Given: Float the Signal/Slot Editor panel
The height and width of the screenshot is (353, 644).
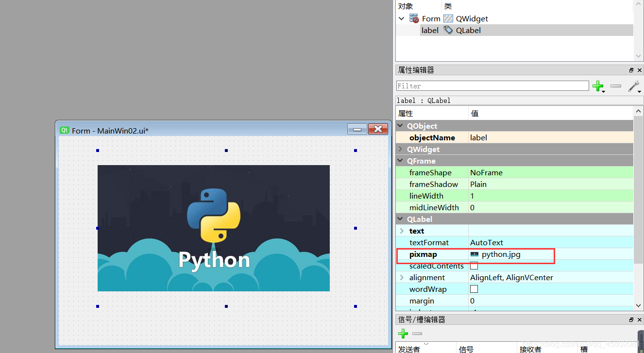Looking at the screenshot, I should pos(631,320).
